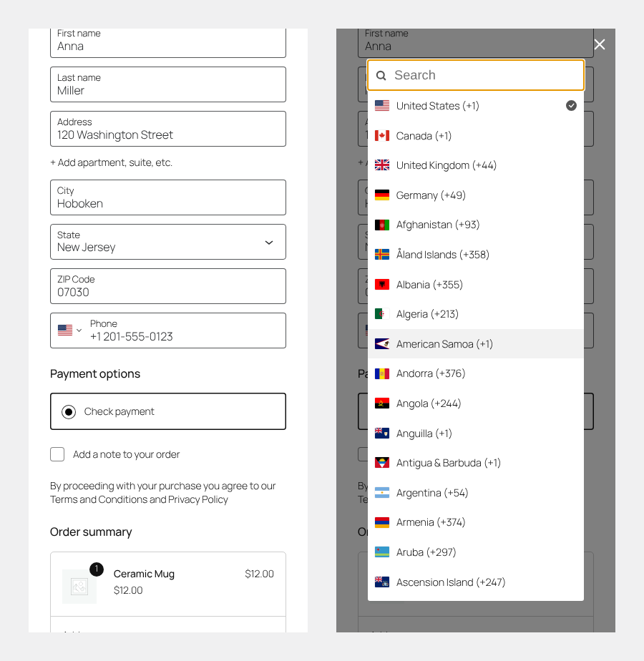The image size is (644, 661).
Task: Click the Armenia flag icon
Action: tap(382, 522)
